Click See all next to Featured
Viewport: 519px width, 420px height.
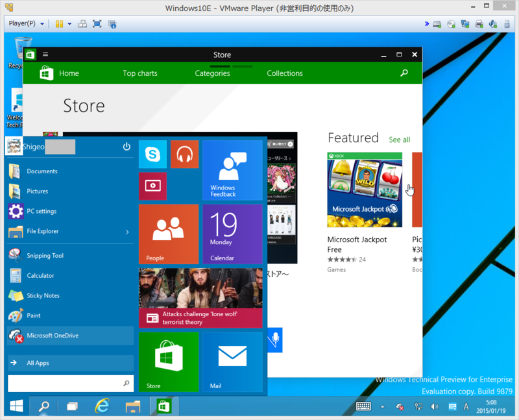point(399,140)
